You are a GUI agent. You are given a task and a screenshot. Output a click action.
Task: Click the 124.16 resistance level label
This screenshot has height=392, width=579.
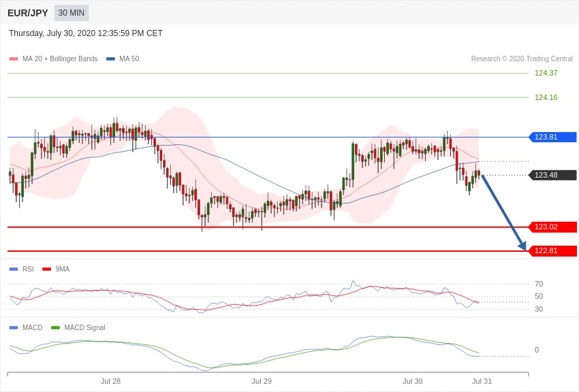point(546,97)
